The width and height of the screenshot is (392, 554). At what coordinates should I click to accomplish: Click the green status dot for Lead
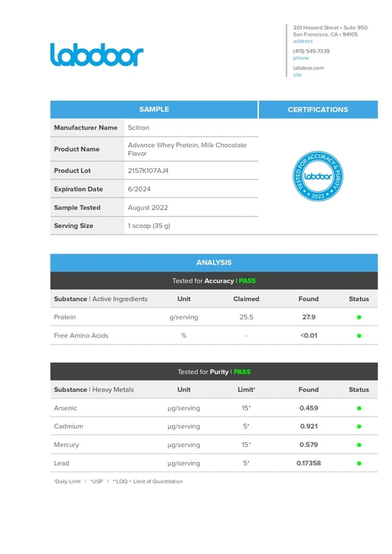pyautogui.click(x=359, y=463)
